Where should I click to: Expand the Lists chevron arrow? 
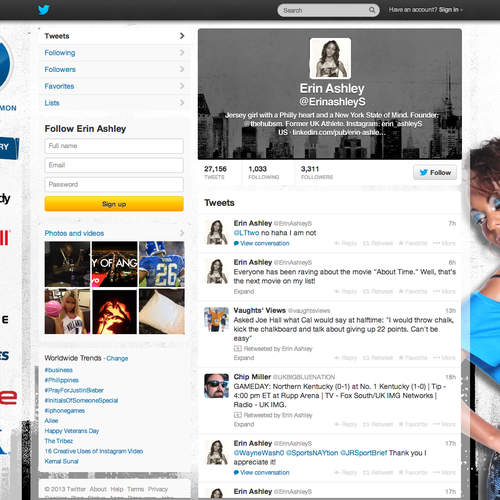(x=182, y=102)
